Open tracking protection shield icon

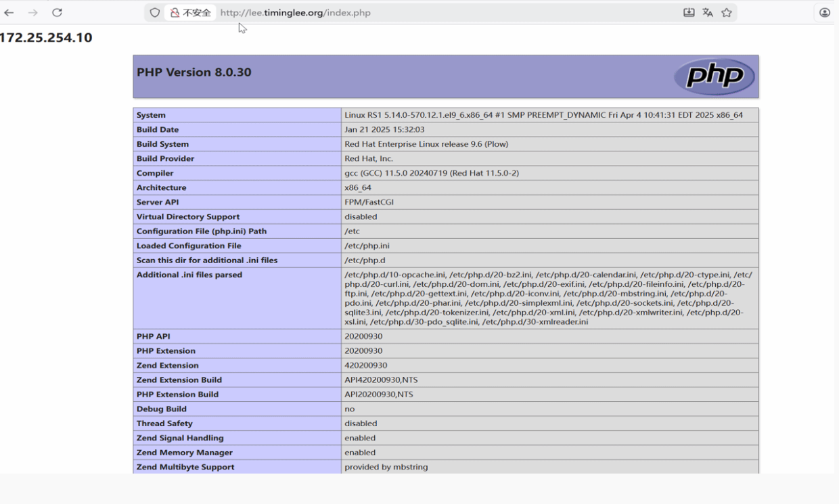point(155,12)
